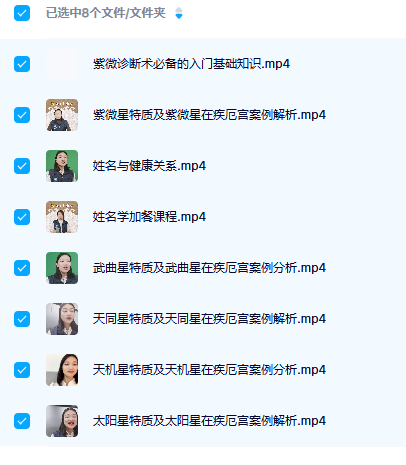Open thumbnail of 紫微星特质 video
The height and width of the screenshot is (465, 406).
click(62, 115)
